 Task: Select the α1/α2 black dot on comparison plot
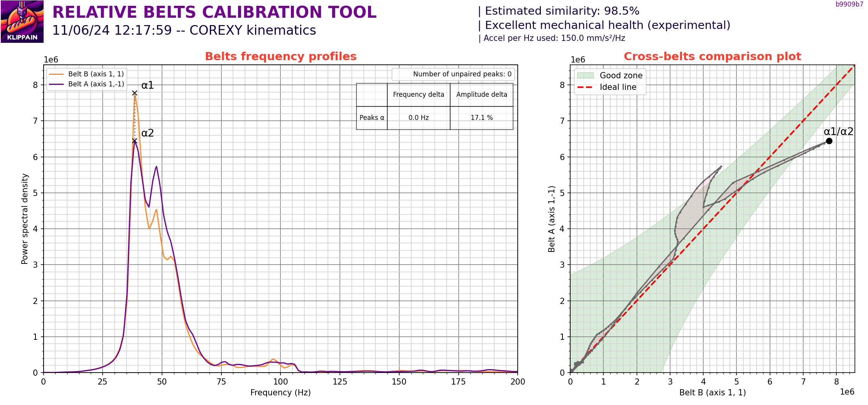pos(829,141)
